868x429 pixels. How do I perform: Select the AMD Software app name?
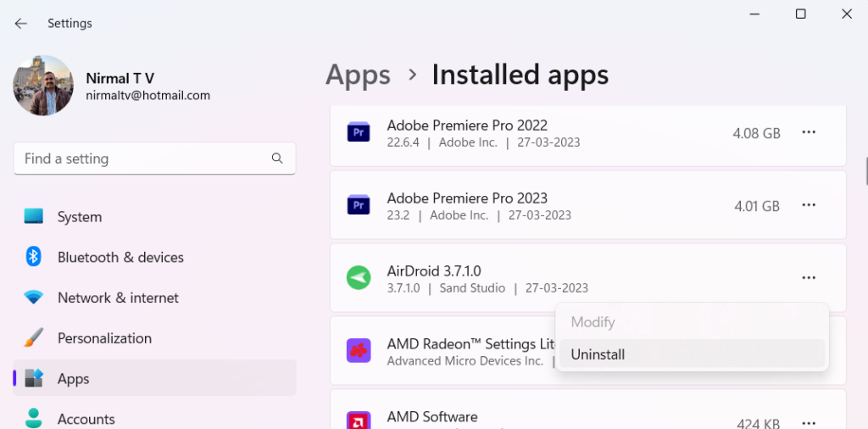[x=432, y=417]
